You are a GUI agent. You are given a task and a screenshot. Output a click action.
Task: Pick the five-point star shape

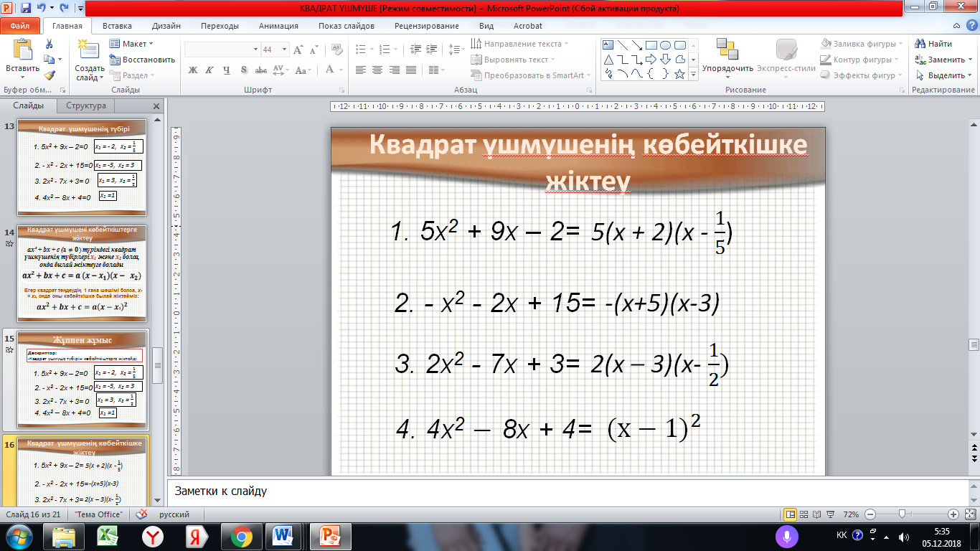tap(679, 73)
